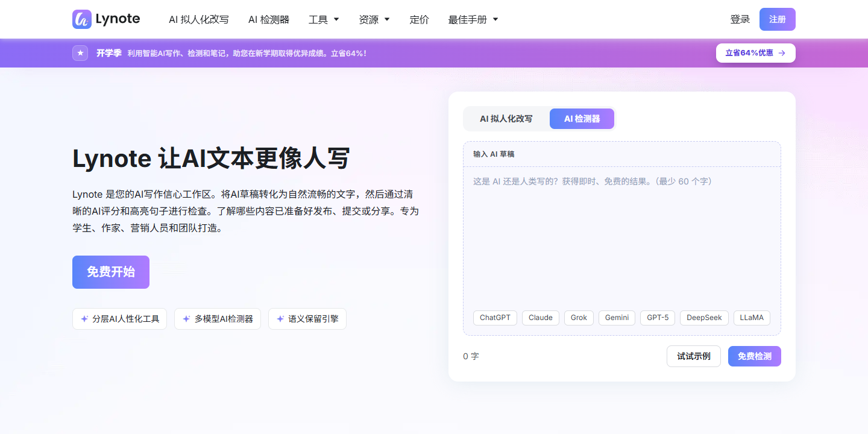Click the 注册 sign-up button
The height and width of the screenshot is (434, 868).
(778, 19)
